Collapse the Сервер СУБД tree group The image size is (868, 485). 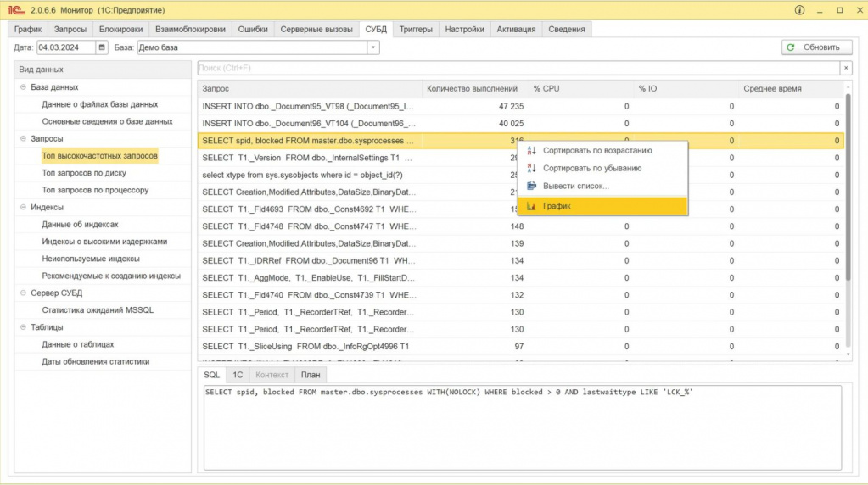pos(23,293)
